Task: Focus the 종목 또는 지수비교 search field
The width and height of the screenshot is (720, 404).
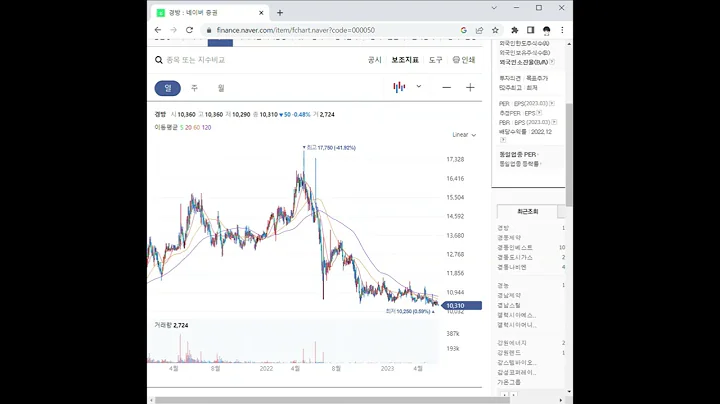Action: pos(196,60)
